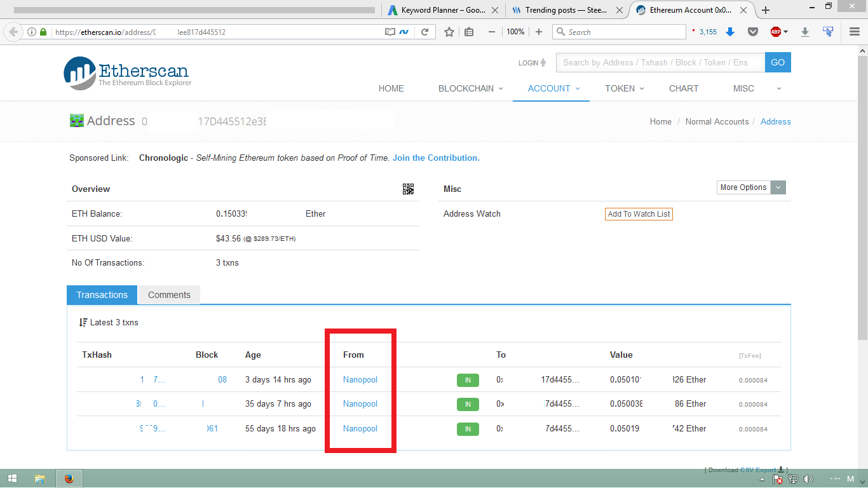The height and width of the screenshot is (488, 868).
Task: Close the Trending posts Steemit tab
Action: pos(620,10)
